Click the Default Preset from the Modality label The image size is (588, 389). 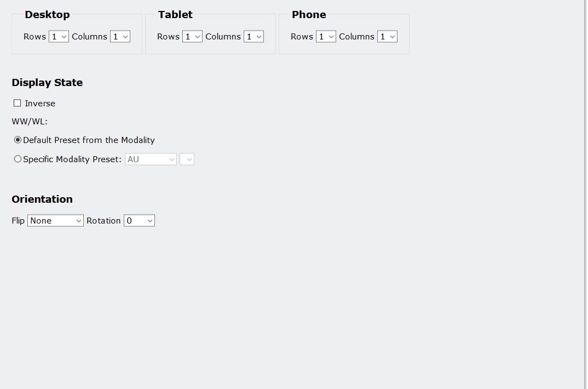pyautogui.click(x=89, y=140)
